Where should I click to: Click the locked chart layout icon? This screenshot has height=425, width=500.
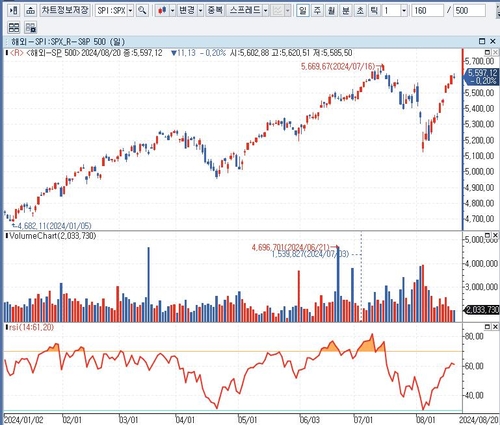click(x=30, y=27)
